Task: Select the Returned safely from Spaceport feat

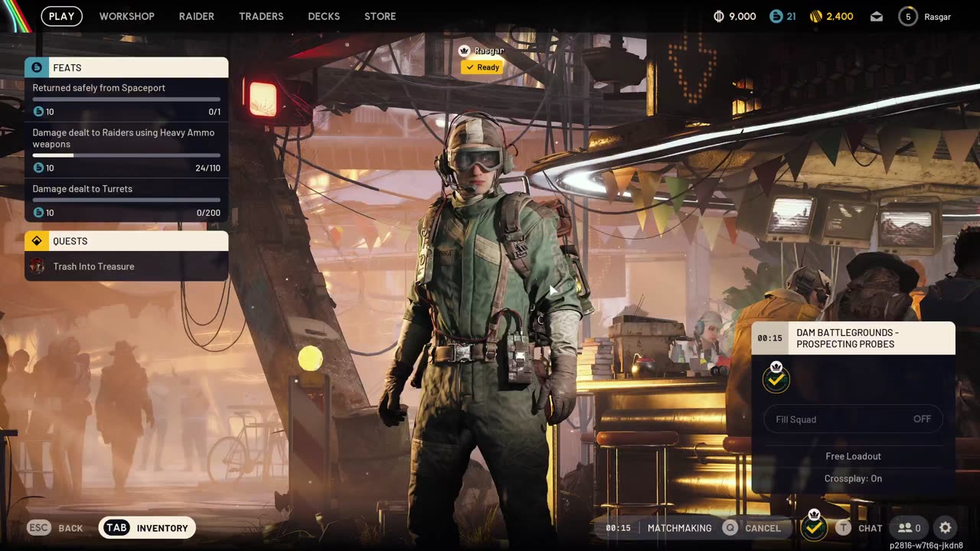Action: 126,99
